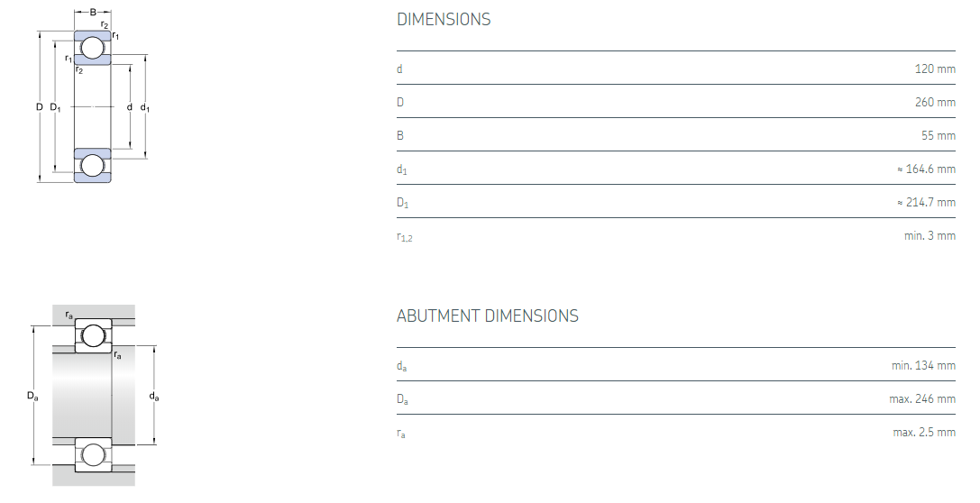Click the 55 mm width value
Image resolution: width=980 pixels, height=503 pixels.
coord(938,135)
